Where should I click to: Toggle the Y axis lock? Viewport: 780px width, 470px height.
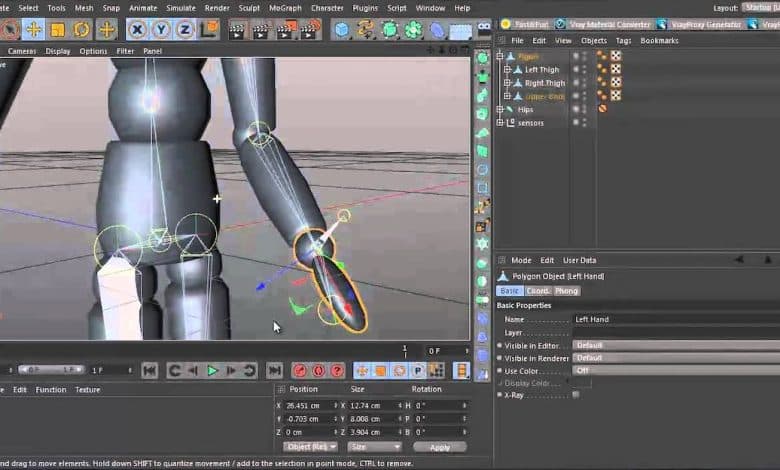point(161,30)
